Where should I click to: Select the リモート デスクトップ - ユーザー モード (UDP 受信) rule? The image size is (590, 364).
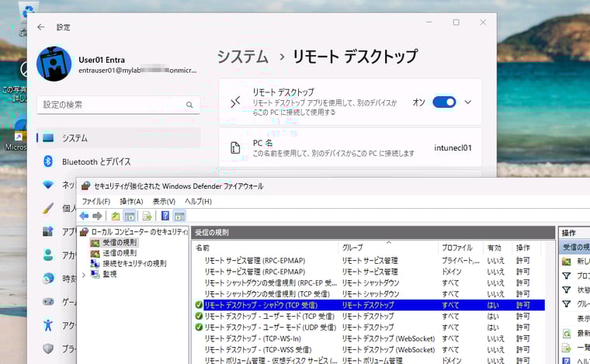point(269,328)
